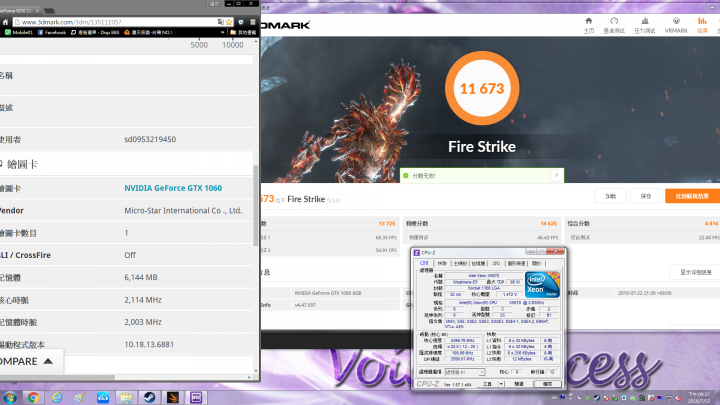
Task: Click the Intel Xeon logo in CPU-Z
Action: point(542,285)
